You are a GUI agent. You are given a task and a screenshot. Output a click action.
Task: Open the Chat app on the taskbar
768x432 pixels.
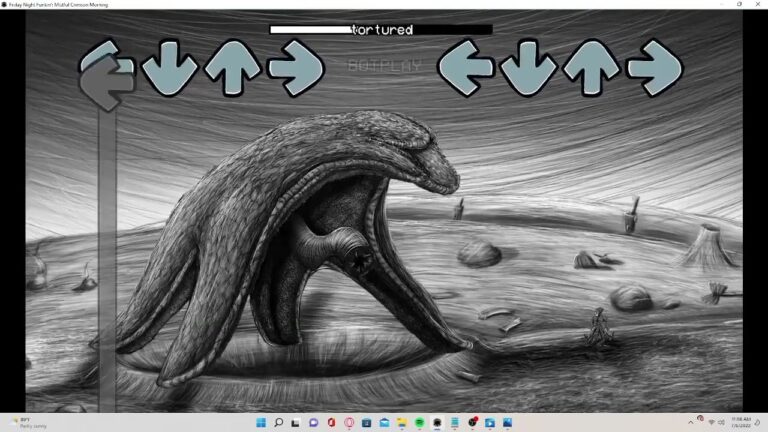pyautogui.click(x=313, y=422)
